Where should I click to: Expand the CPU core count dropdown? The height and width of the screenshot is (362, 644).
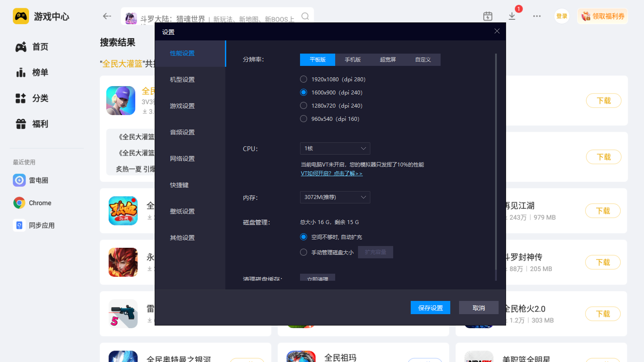(335, 148)
